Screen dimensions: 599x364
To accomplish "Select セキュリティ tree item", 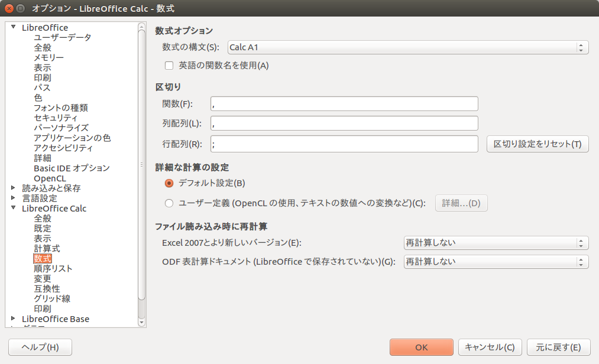I will pos(56,118).
